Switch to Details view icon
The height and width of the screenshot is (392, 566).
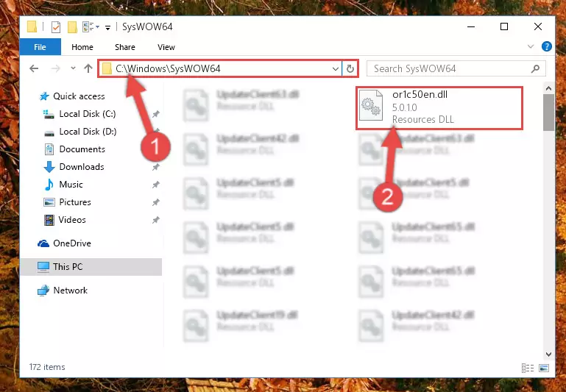tap(528, 368)
